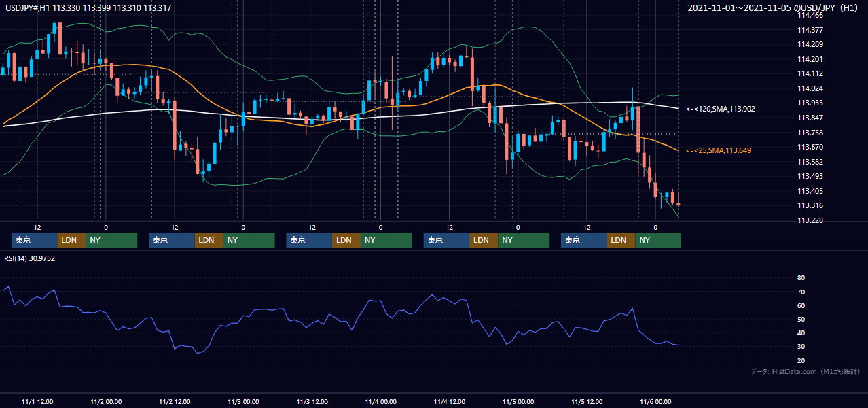Viewport: 868px width, 408px height.
Task: Click price axis label 113.493
Action: [810, 176]
